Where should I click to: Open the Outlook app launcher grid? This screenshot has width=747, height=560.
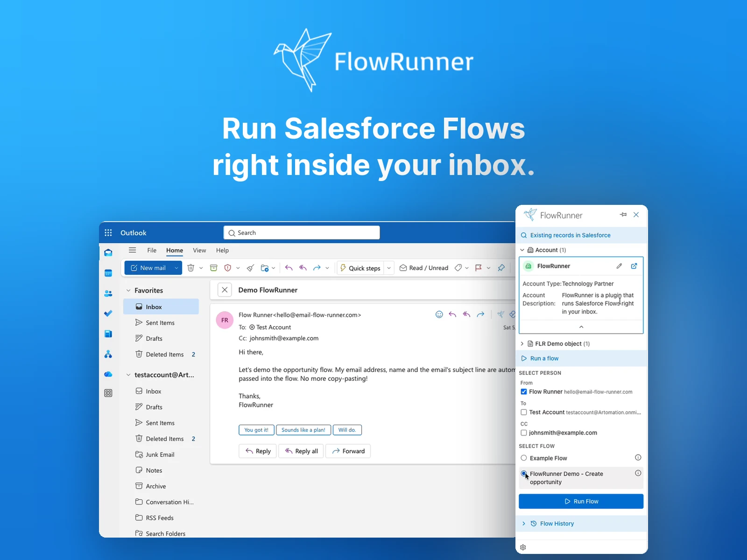click(108, 232)
